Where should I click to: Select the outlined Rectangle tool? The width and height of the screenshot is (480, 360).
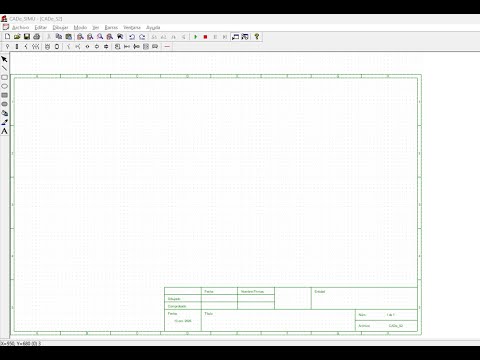pyautogui.click(x=4, y=77)
